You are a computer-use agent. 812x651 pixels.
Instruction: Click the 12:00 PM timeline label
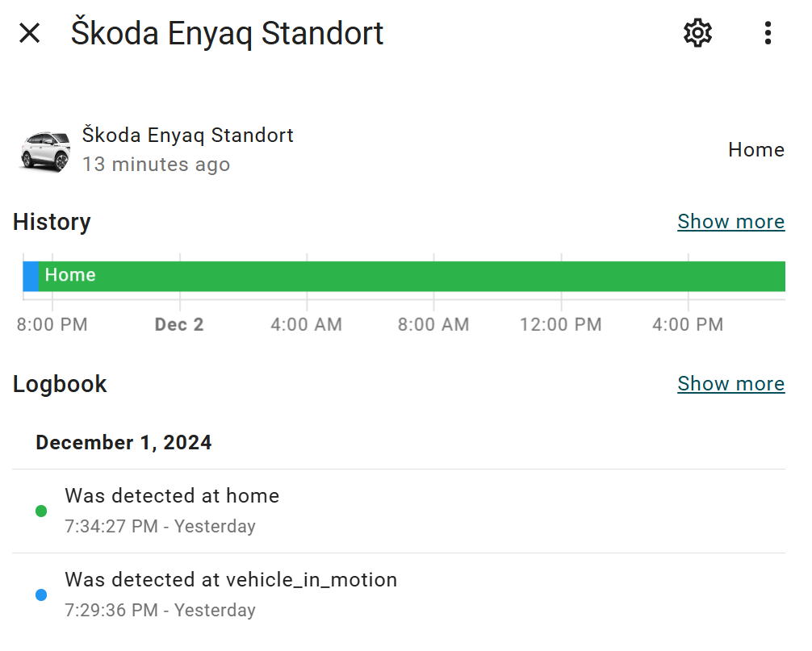560,325
